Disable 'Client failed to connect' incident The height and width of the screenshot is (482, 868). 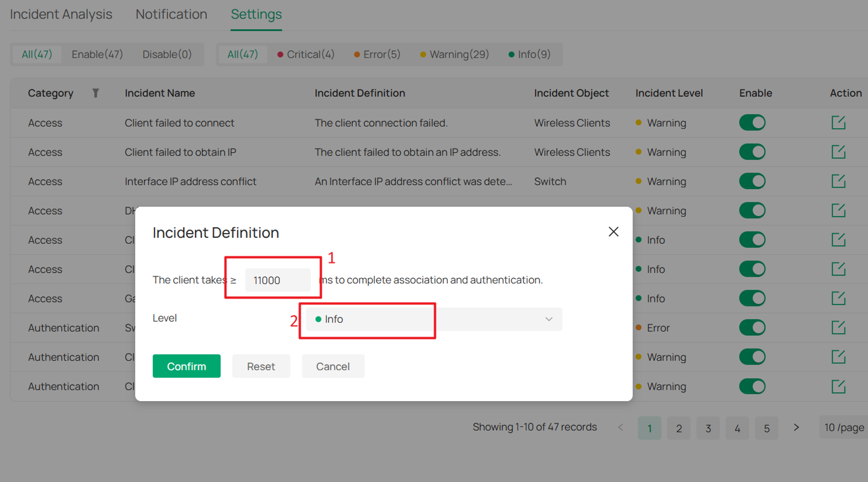click(752, 123)
